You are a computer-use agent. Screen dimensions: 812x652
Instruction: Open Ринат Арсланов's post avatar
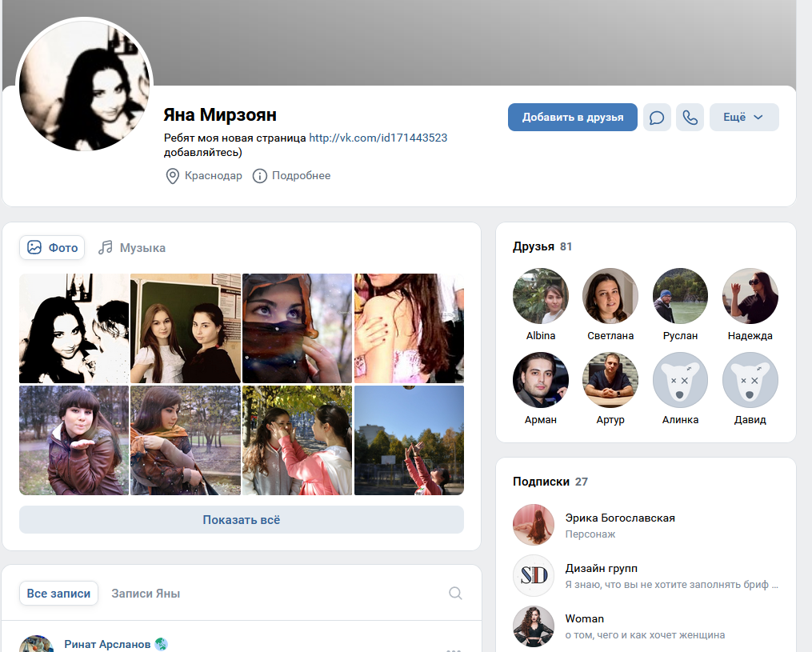coord(36,644)
